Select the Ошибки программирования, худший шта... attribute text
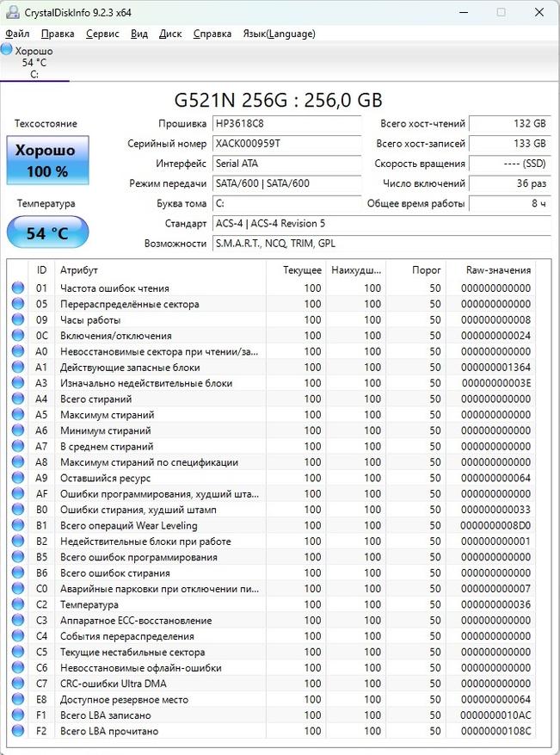Viewport: 560px width, 755px height. coord(160,493)
